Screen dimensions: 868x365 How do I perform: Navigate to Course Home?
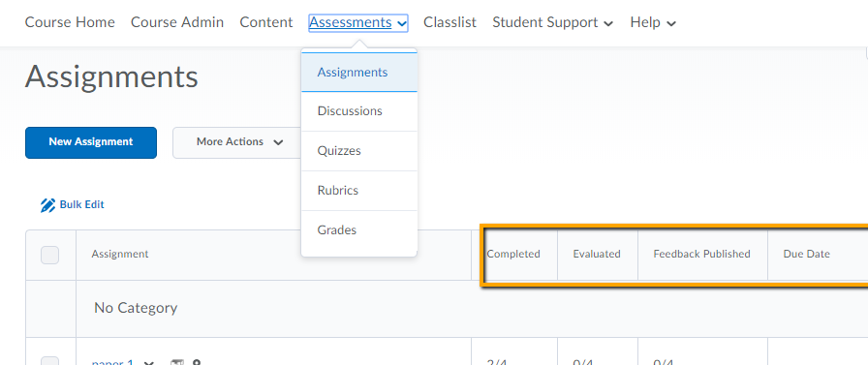70,22
